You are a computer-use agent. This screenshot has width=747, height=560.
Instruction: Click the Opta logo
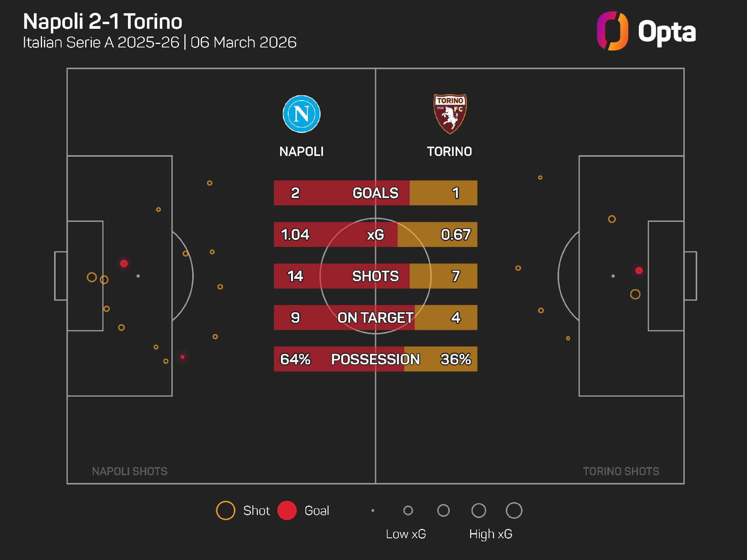coord(646,31)
